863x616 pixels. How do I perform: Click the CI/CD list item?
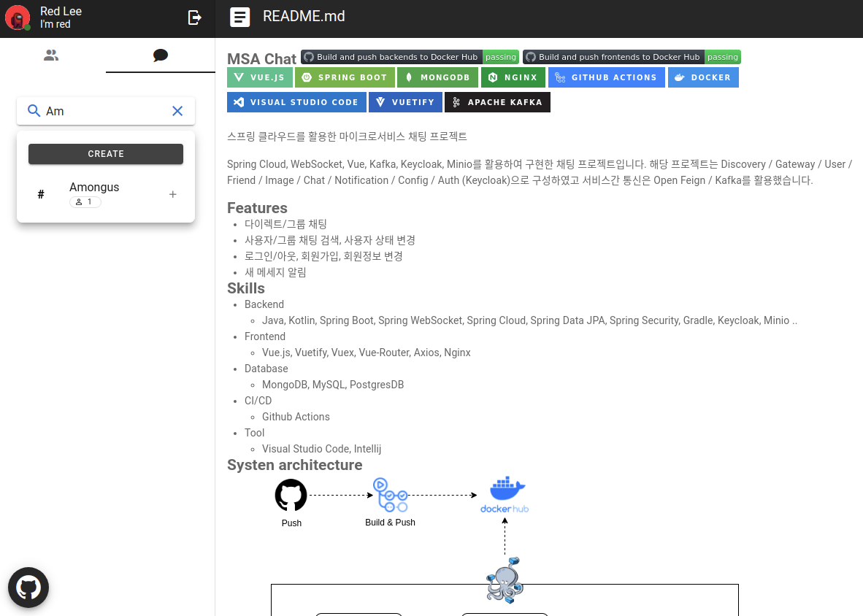[x=258, y=401]
